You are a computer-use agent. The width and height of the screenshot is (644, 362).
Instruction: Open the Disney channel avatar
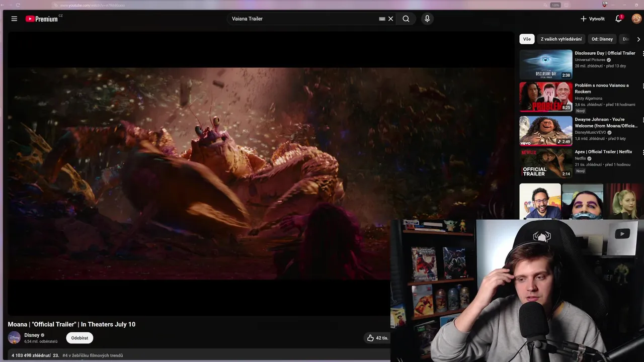pos(14,338)
